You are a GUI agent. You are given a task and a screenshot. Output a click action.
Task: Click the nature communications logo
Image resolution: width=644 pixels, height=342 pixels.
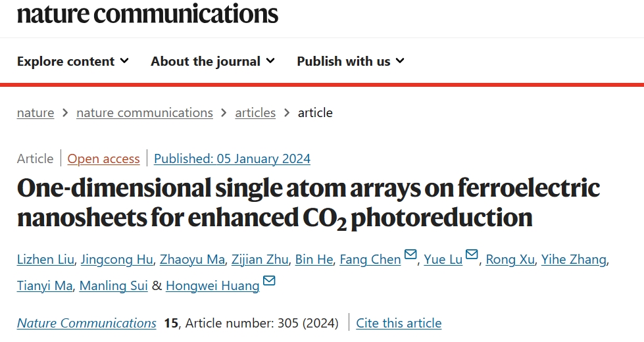click(x=147, y=14)
